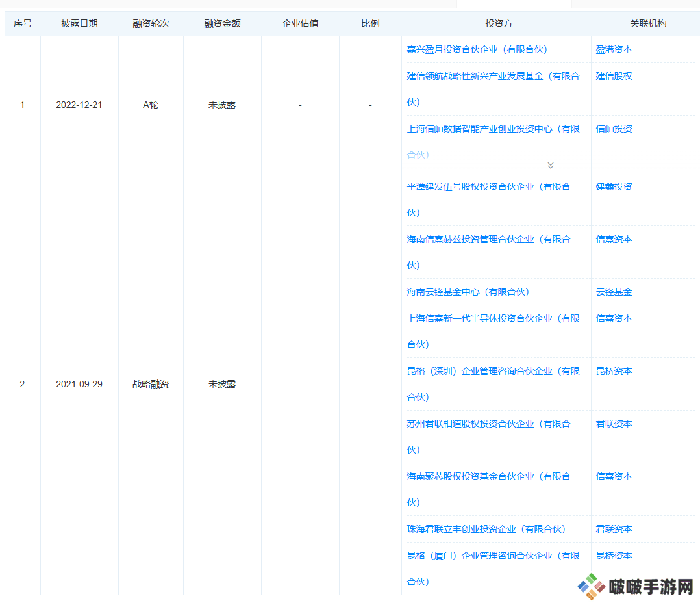
Task: Select the 融资金额 column header
Action: (222, 23)
